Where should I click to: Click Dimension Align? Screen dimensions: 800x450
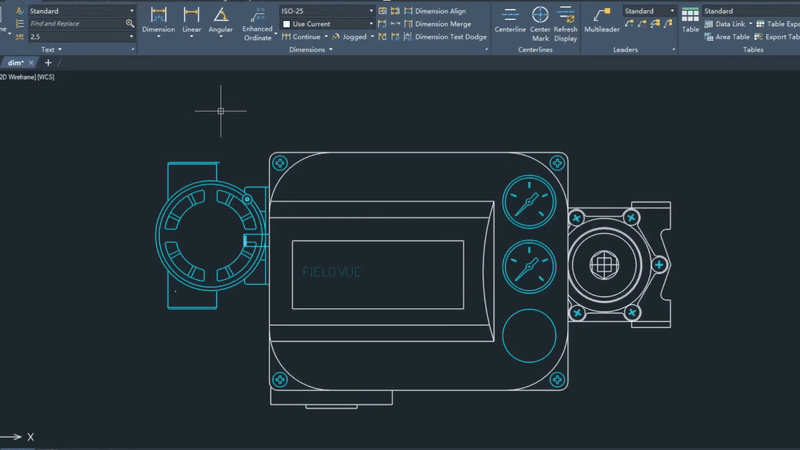[439, 11]
